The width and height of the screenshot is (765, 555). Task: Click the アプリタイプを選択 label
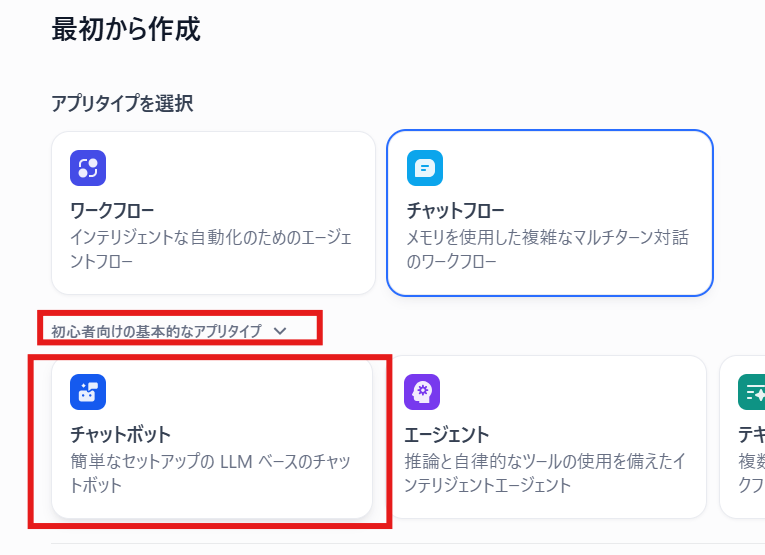[122, 103]
